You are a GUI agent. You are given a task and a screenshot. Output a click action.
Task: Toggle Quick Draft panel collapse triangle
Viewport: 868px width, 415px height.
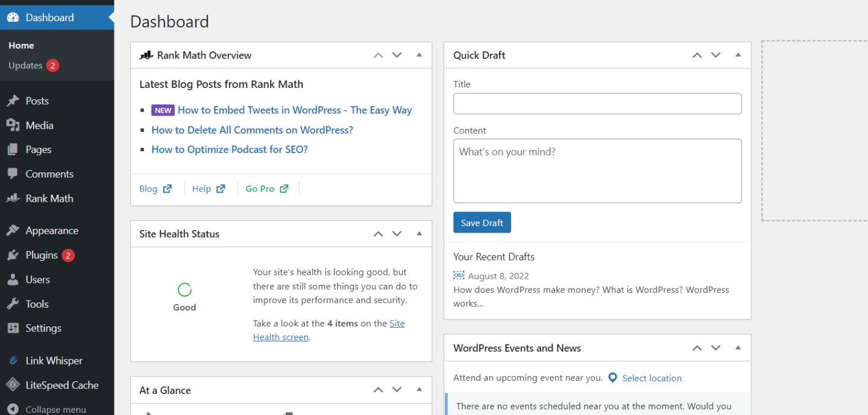[x=738, y=55]
